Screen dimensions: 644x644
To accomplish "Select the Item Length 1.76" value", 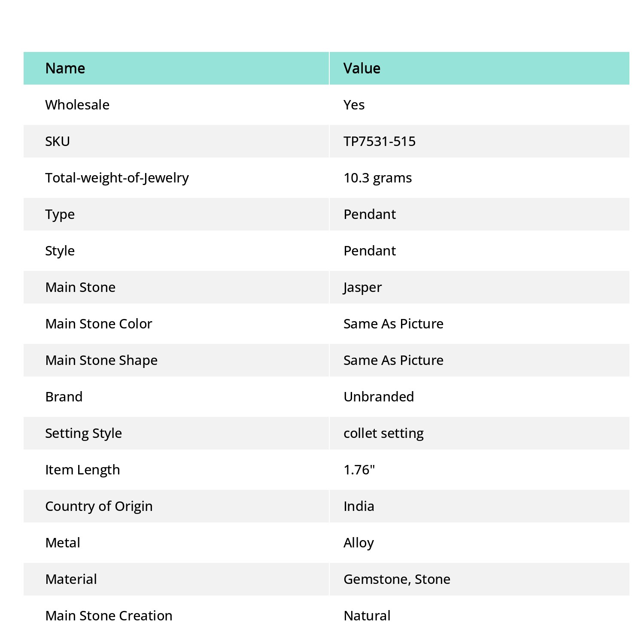I will [x=359, y=470].
